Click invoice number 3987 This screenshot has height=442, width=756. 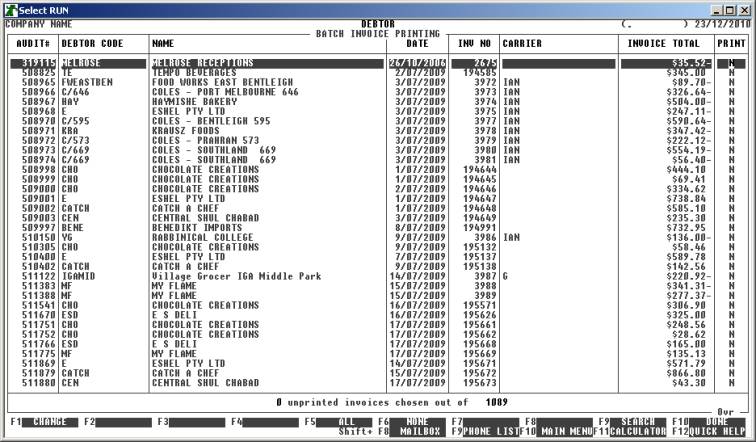coord(486,276)
